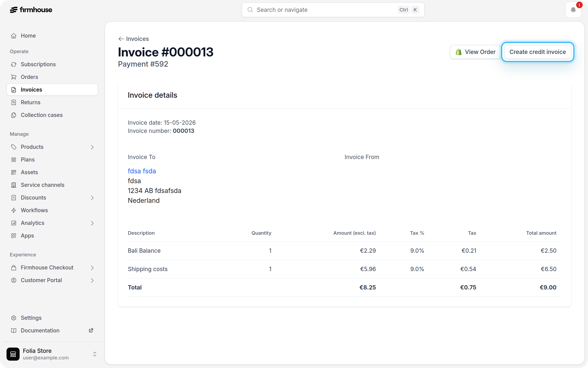The image size is (588, 368).
Task: Expand the Customer Portal chevron
Action: coord(92,280)
